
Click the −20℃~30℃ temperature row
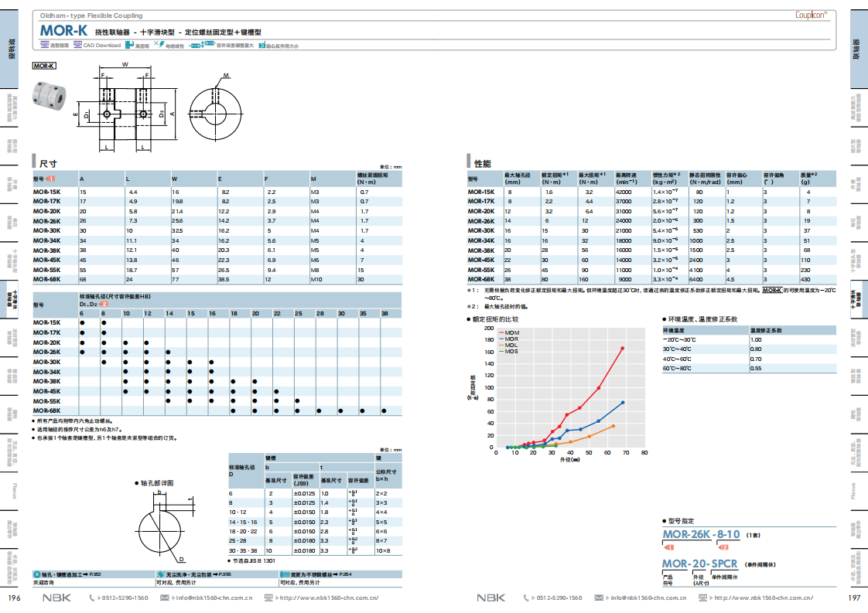click(749, 339)
